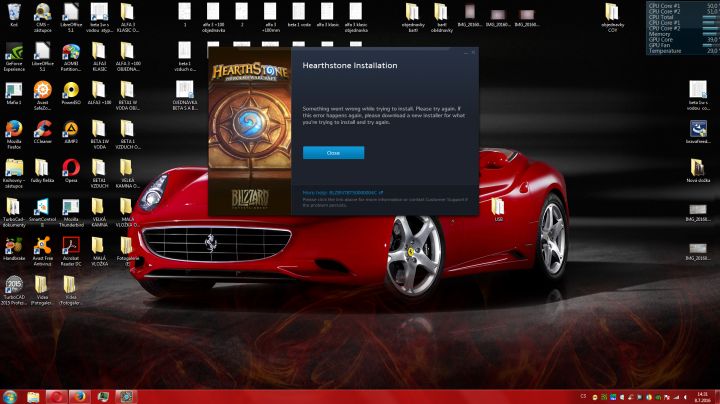Click the blue Close button in Hearthstone installer
This screenshot has height=404, width=720.
pyautogui.click(x=333, y=153)
